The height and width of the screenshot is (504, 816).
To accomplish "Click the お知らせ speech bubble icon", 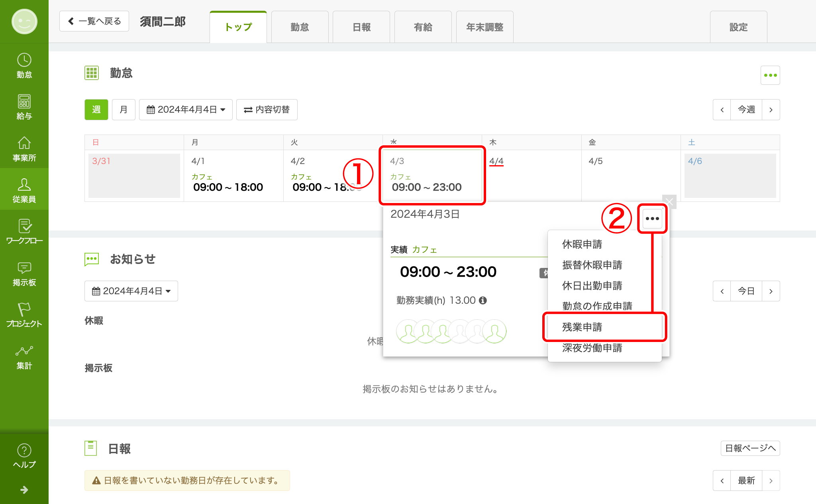I will click(x=92, y=259).
